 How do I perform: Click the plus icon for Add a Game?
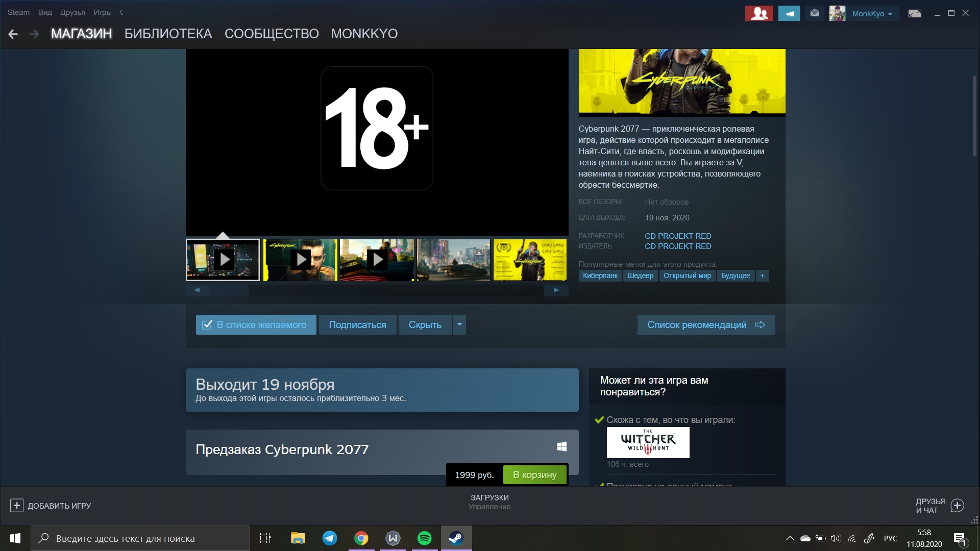pyautogui.click(x=16, y=506)
